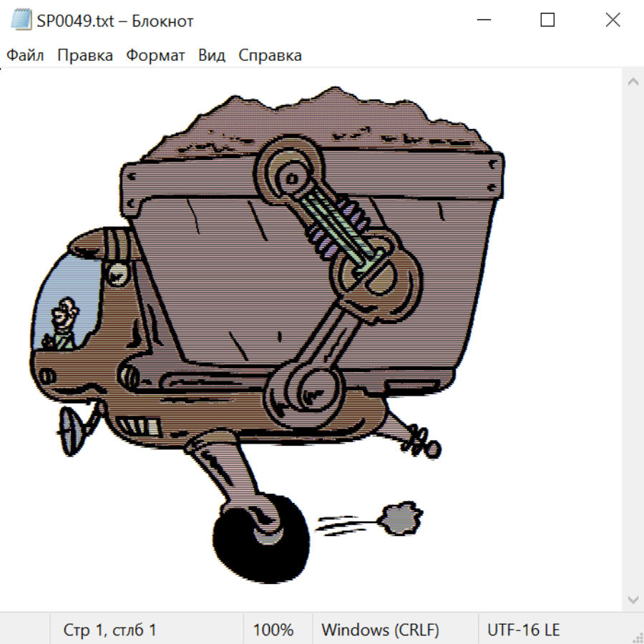Screen dimensions: 644x644
Task: Open the Файл menu
Action: (x=26, y=56)
